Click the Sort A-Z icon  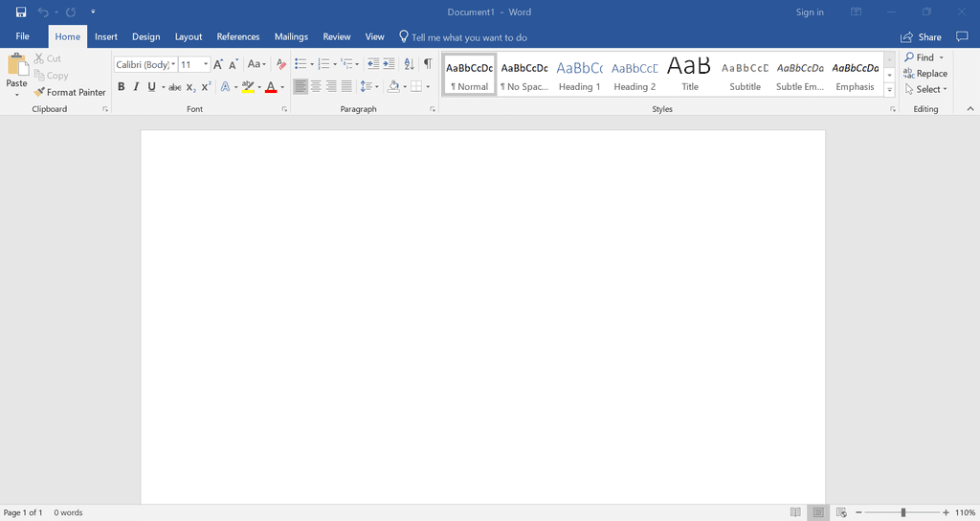point(409,64)
